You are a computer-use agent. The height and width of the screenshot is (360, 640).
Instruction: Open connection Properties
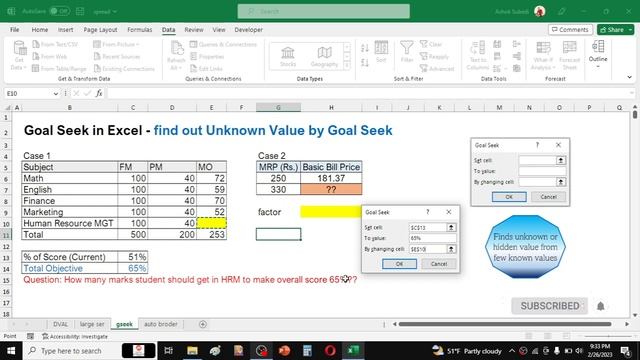pyautogui.click(x=207, y=56)
